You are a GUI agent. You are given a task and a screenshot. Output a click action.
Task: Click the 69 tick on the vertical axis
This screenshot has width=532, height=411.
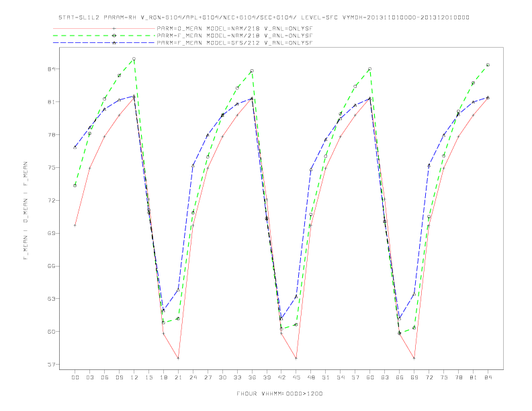(x=52, y=233)
